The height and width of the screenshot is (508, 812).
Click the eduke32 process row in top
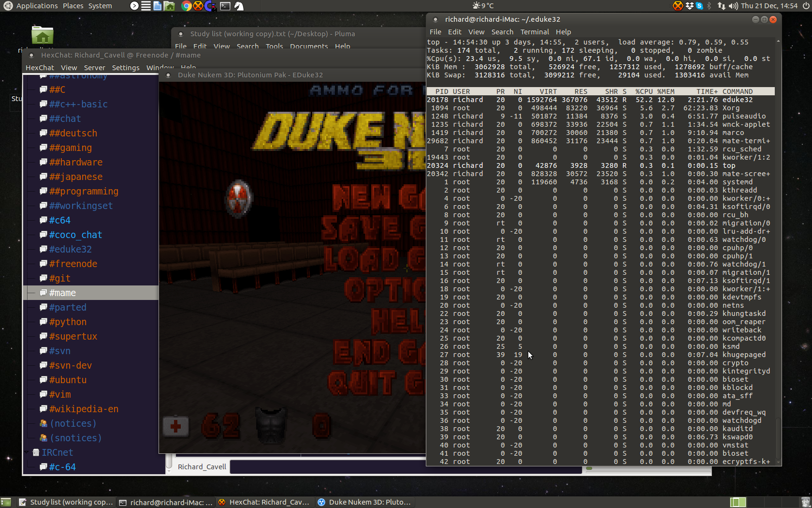pyautogui.click(x=600, y=100)
